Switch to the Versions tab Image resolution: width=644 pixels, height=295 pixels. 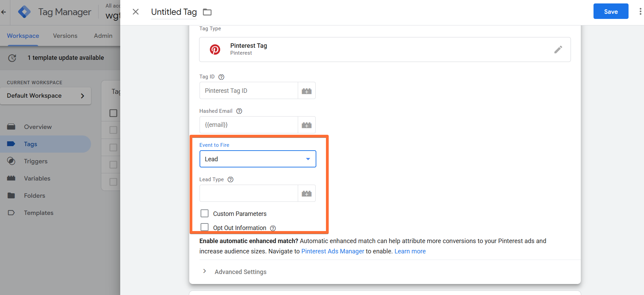pos(65,36)
